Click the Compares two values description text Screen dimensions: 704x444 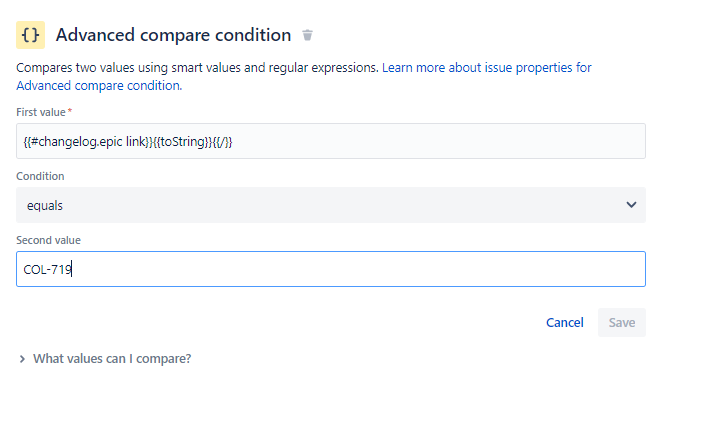point(198,67)
